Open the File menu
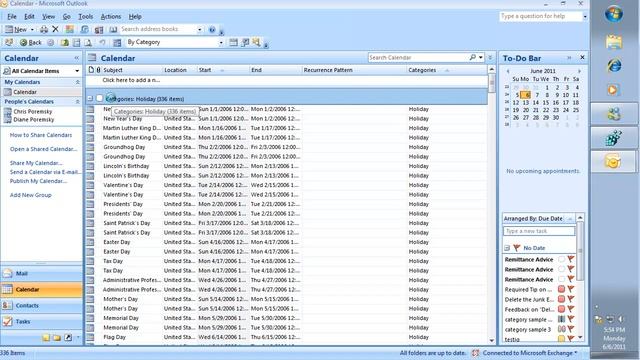 [12, 17]
